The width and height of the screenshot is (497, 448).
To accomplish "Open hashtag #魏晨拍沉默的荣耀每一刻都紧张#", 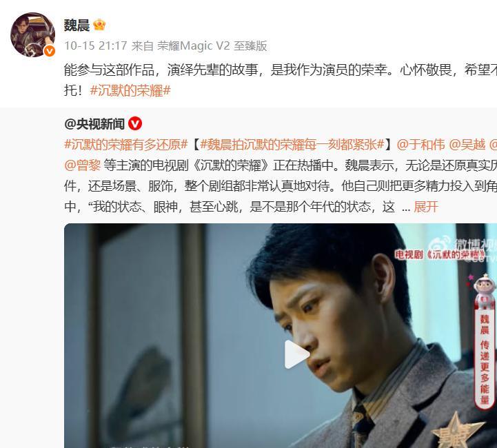I will pos(292,145).
